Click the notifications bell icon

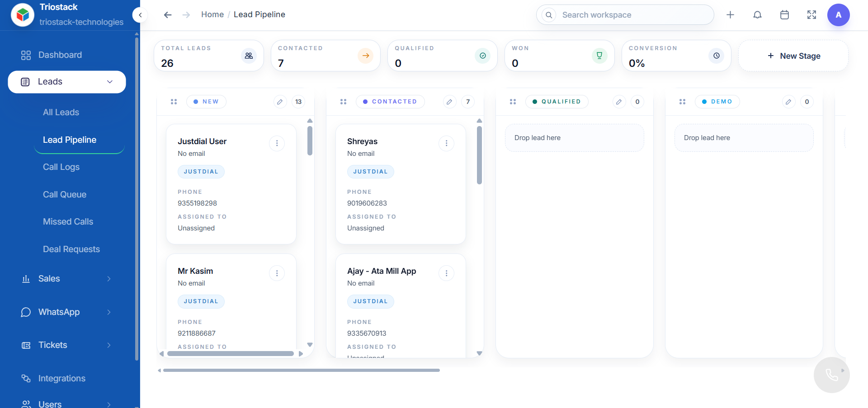click(757, 15)
